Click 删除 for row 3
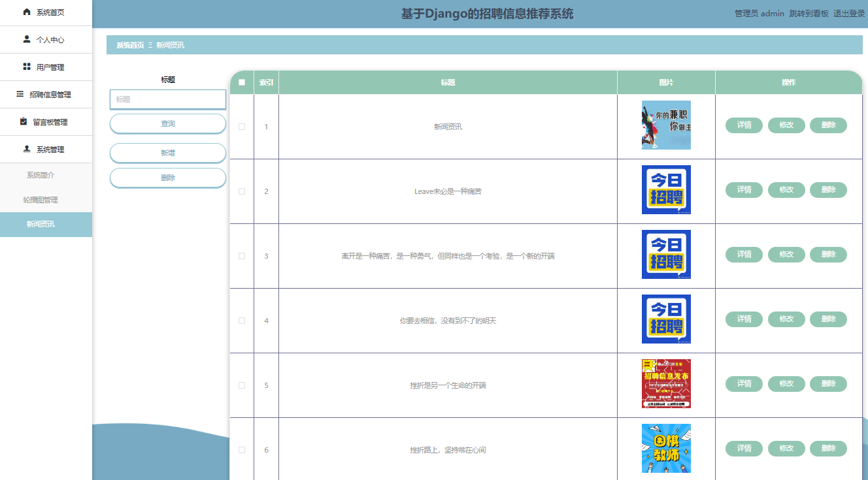Viewport: 868px width, 480px height. click(x=828, y=255)
